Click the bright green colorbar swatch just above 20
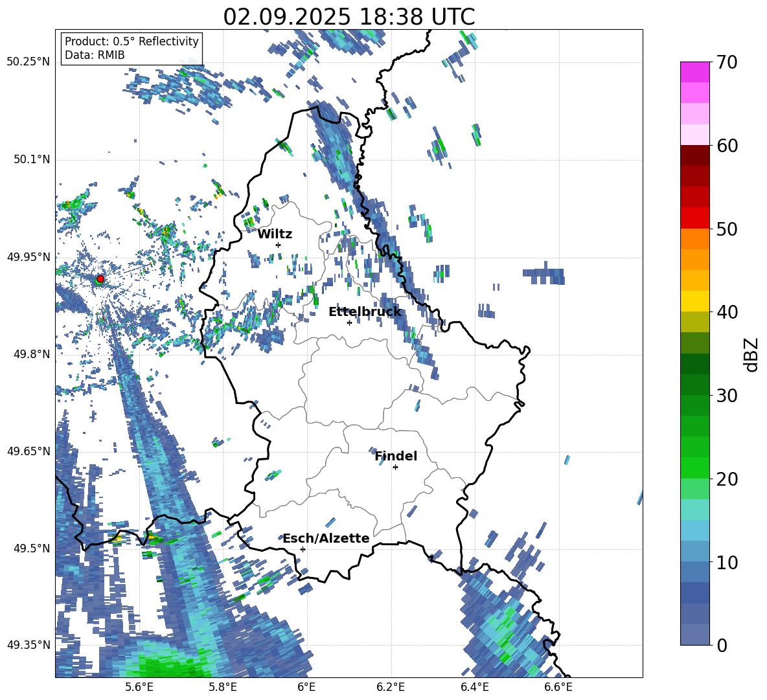The height and width of the screenshot is (700, 767). [694, 468]
